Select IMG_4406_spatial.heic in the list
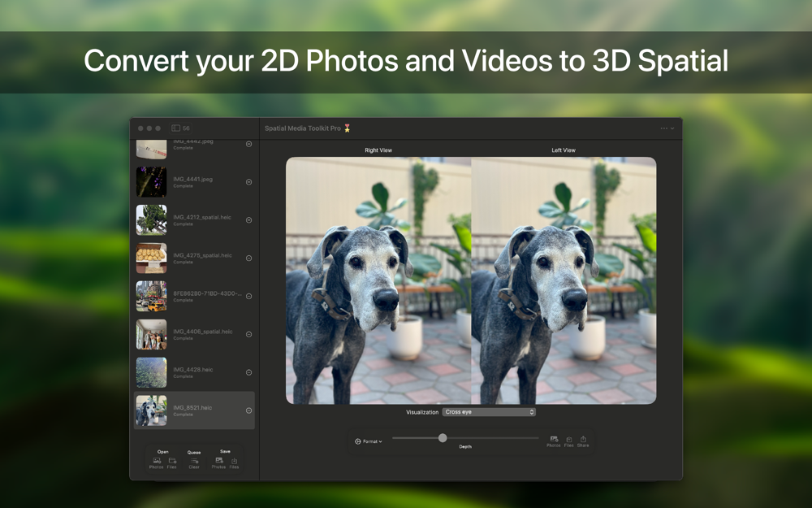 (194, 334)
